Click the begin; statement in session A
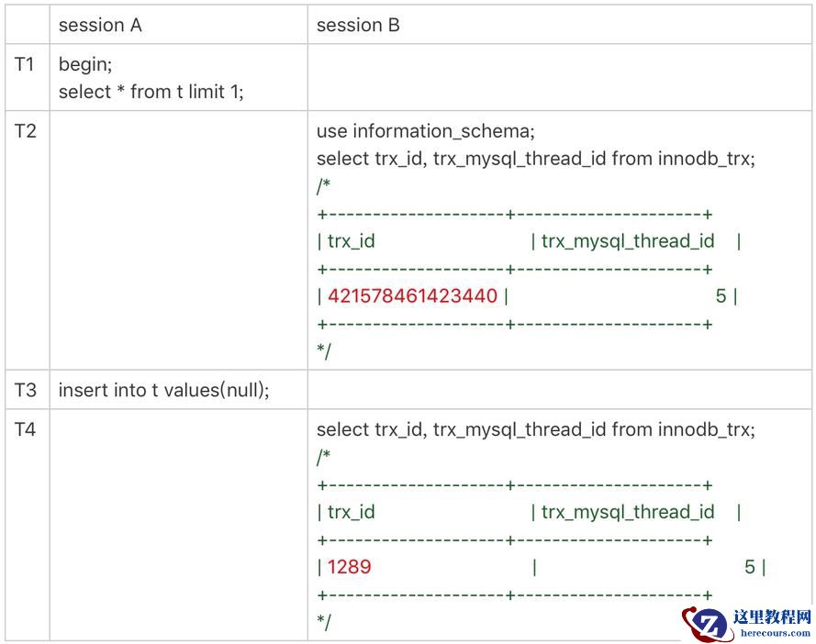Viewport: 816px width, 644px height. click(x=85, y=65)
